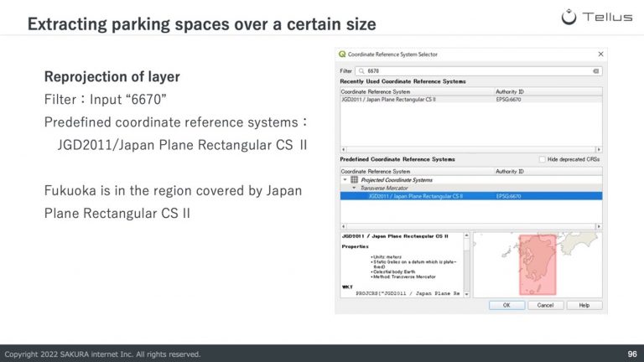Click the Projected Coordinate Systems grid icon
Image resolution: width=644 pixels, height=362 pixels.
point(354,180)
